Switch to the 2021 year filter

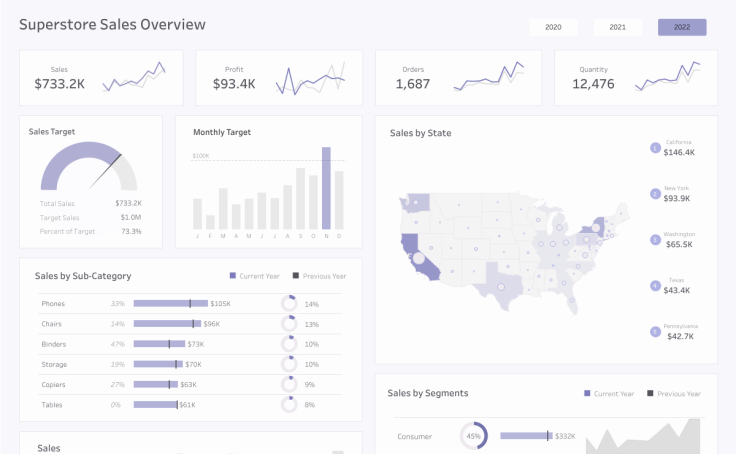point(618,27)
